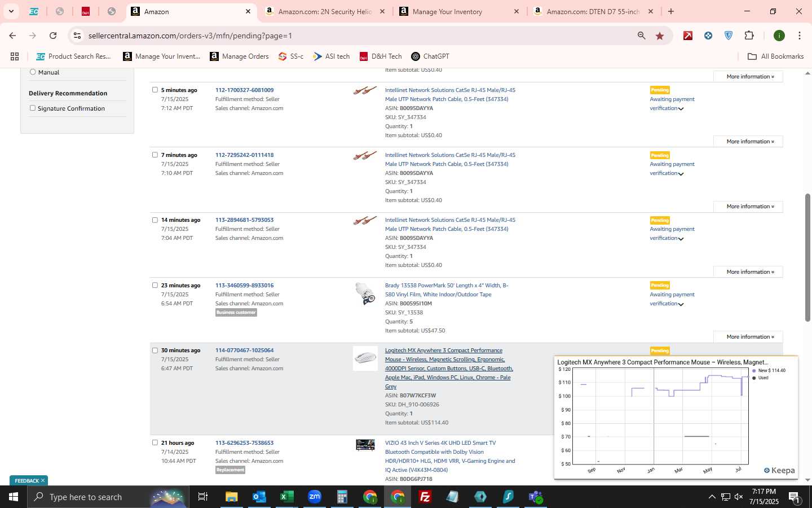Open VIZIO 43 Inch TV product link
Viewport: 812px width, 508px height.
(450, 457)
